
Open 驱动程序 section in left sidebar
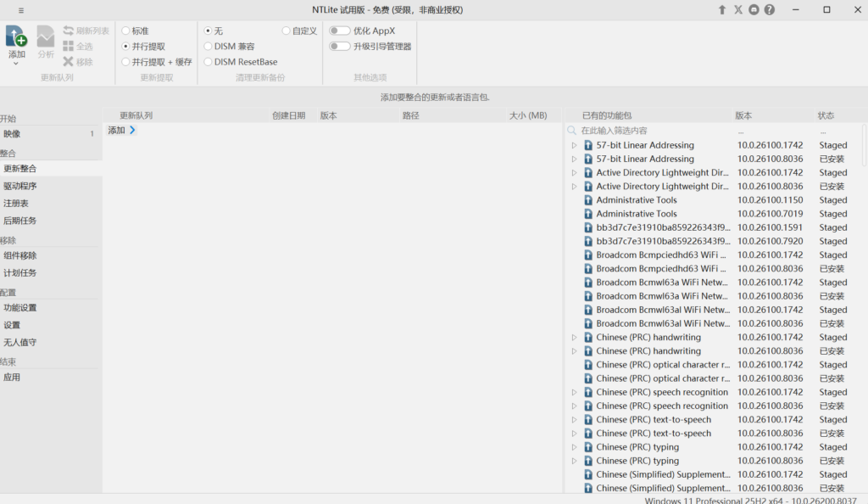[x=20, y=186]
